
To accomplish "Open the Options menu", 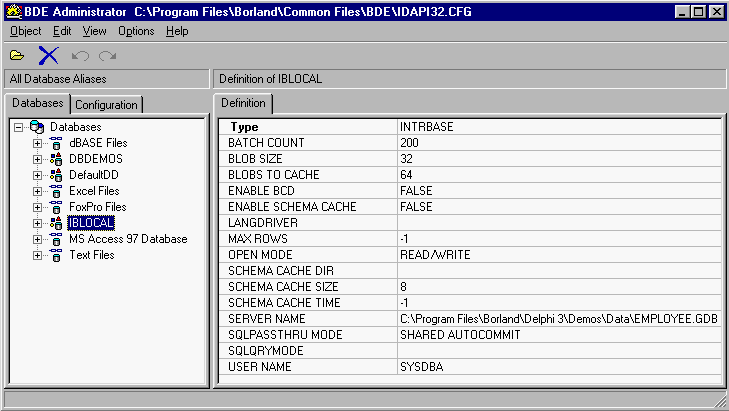I will tap(136, 31).
